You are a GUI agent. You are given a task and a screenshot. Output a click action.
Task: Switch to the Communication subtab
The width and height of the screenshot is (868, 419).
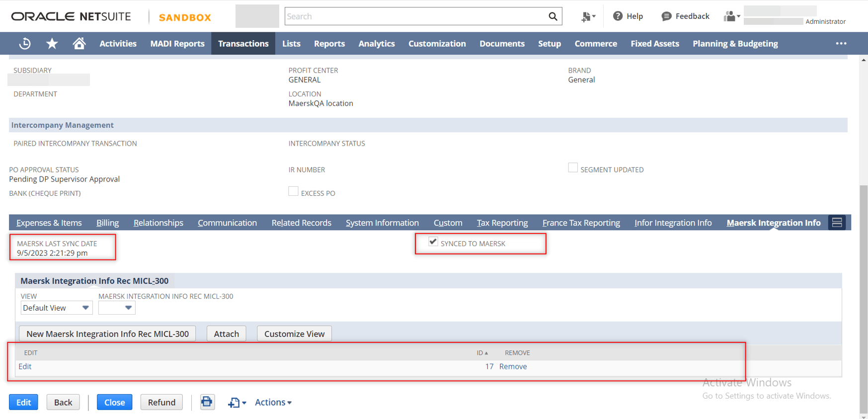point(227,223)
